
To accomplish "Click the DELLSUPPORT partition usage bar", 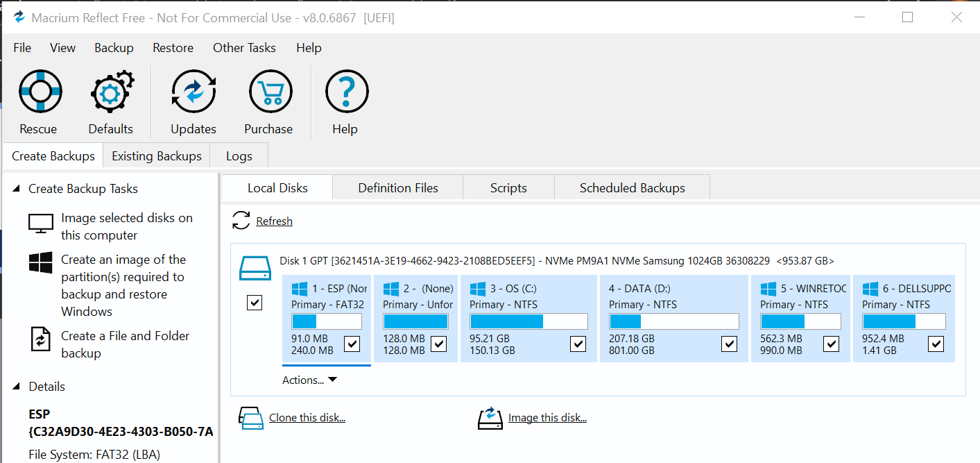I will [x=904, y=321].
